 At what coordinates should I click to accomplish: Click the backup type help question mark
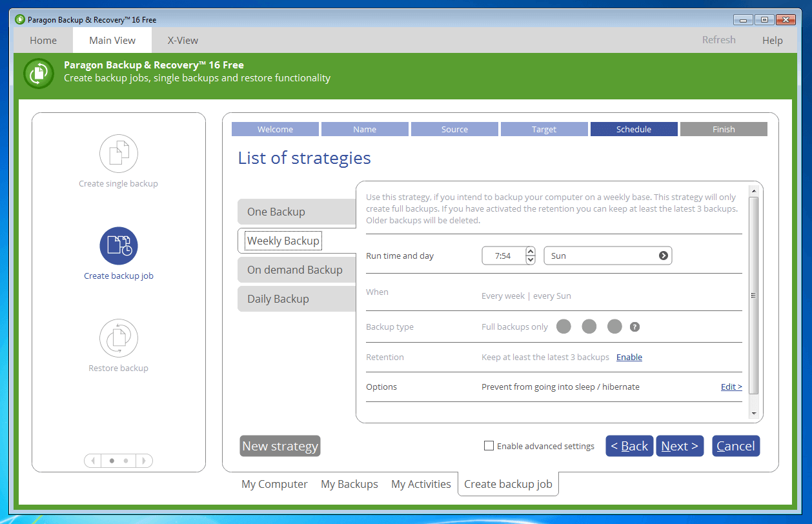pyautogui.click(x=634, y=327)
